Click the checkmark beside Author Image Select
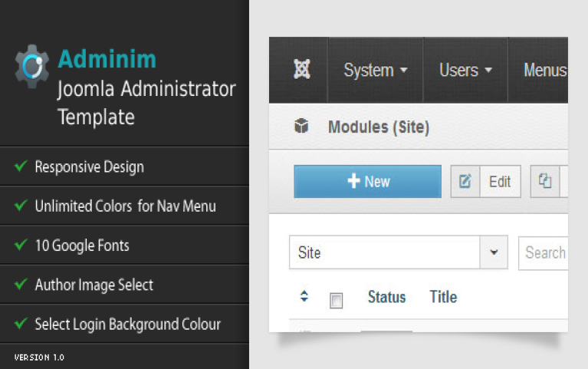This screenshot has width=588, height=369. click(21, 284)
